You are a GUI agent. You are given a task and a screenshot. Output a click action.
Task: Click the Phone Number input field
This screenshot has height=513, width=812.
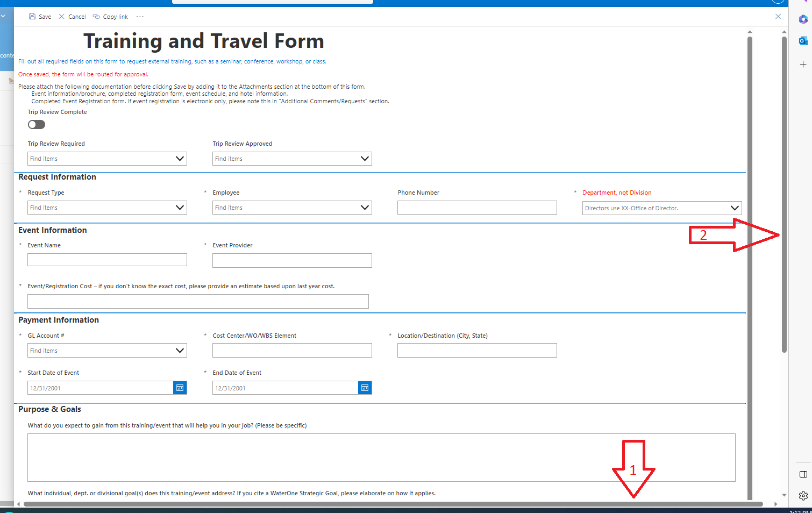click(x=476, y=208)
